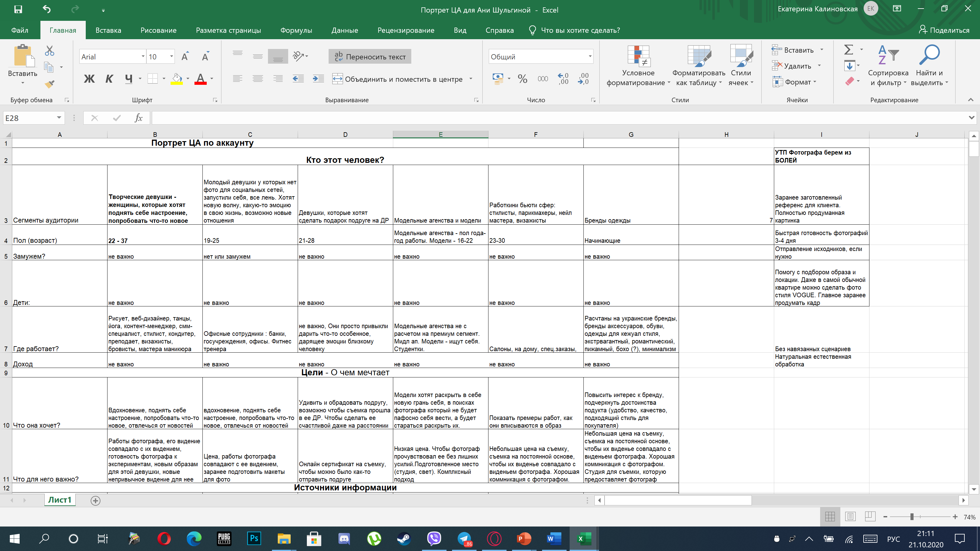The width and height of the screenshot is (980, 551).
Task: Open the Вставка ribbon tab
Action: pos(108,30)
